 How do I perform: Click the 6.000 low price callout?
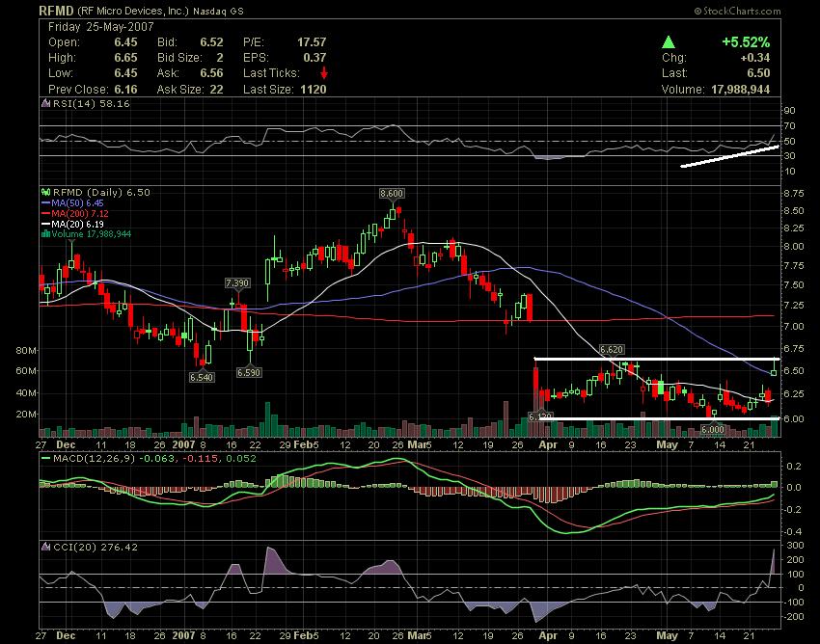(712, 430)
